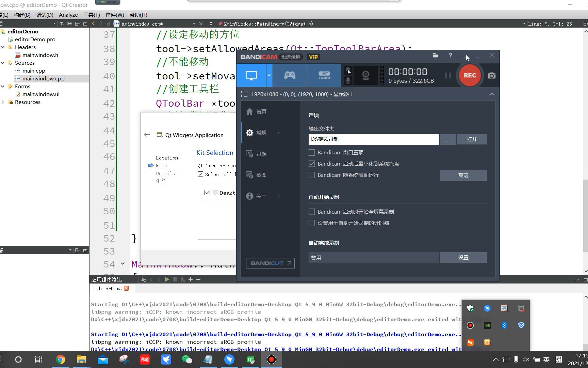Zoom in output pane plus icon
The image size is (588, 368).
[191, 279]
